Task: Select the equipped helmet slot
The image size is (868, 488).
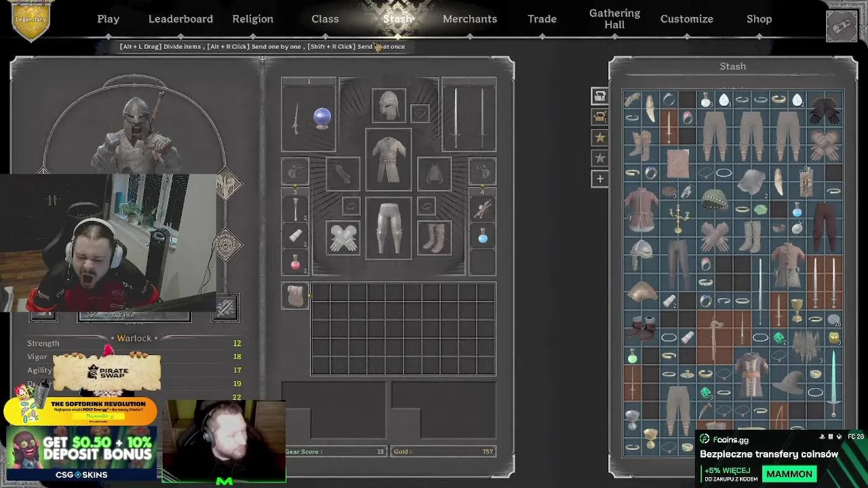Action: [389, 106]
